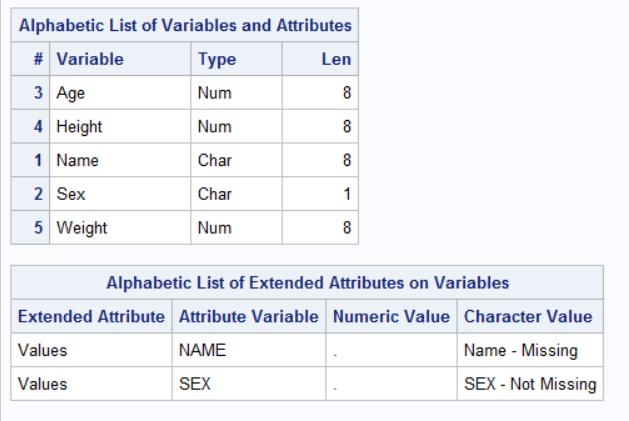Click the Type column header
This screenshot has height=421, width=629.
coord(217,59)
